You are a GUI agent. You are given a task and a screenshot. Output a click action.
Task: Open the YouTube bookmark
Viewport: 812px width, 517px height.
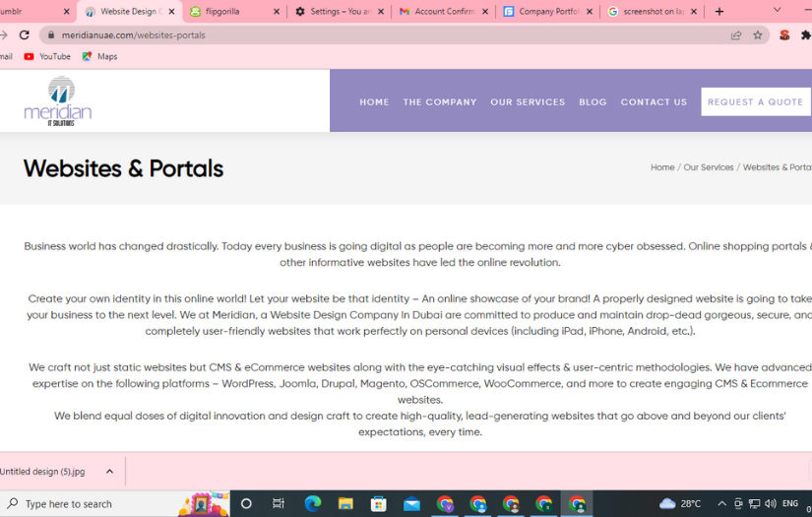(47, 56)
